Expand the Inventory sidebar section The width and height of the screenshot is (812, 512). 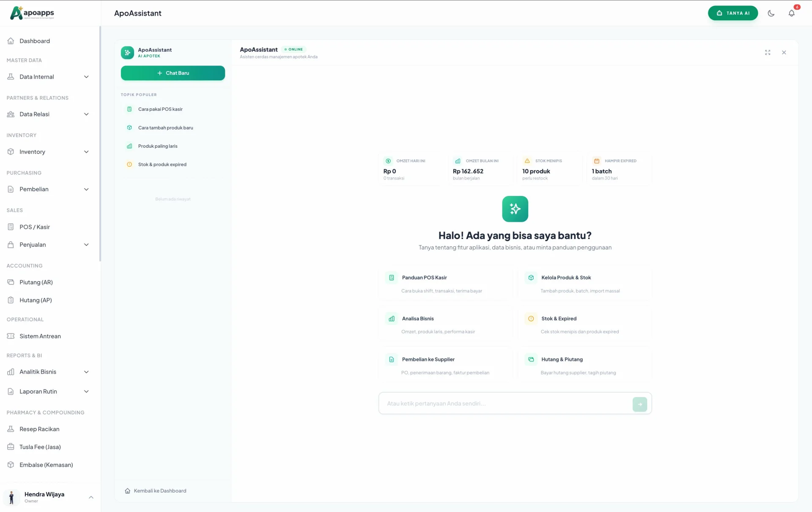tap(48, 151)
